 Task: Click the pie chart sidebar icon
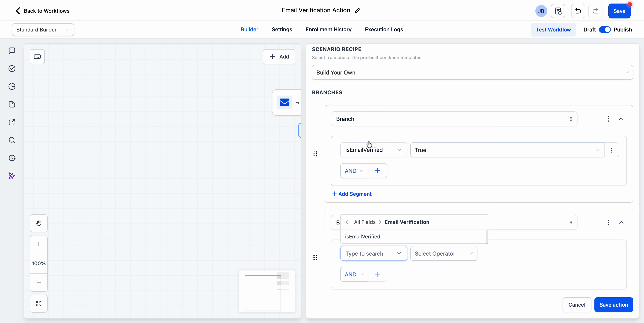click(12, 86)
